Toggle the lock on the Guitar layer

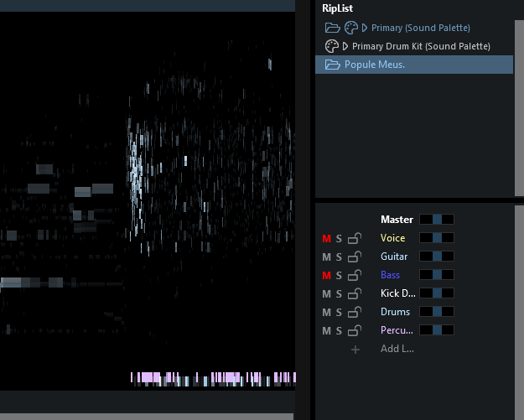coord(355,257)
